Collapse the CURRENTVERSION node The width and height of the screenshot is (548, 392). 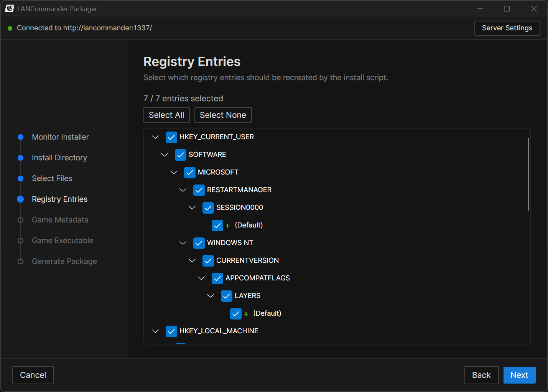pyautogui.click(x=192, y=261)
